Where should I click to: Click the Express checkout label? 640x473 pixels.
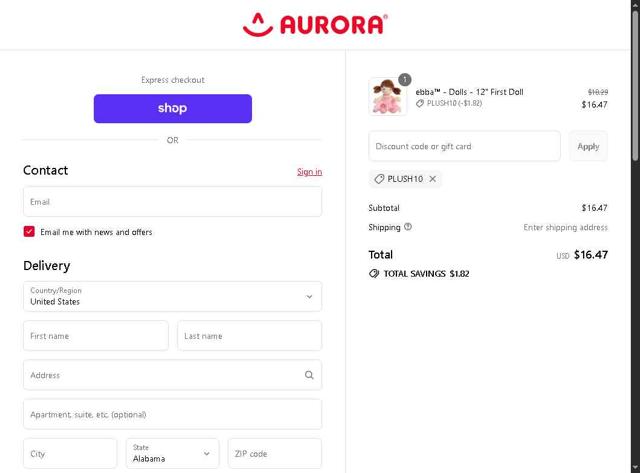coord(173,80)
